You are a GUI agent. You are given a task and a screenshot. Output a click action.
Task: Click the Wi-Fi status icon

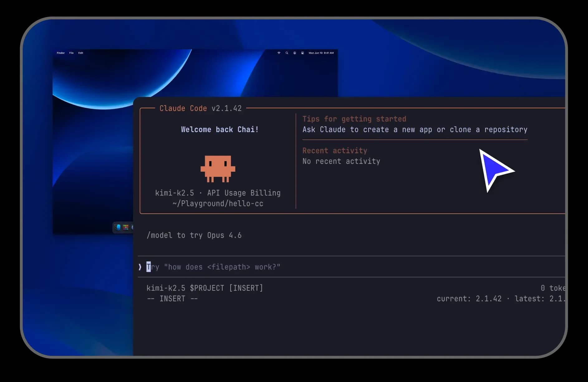click(x=279, y=53)
